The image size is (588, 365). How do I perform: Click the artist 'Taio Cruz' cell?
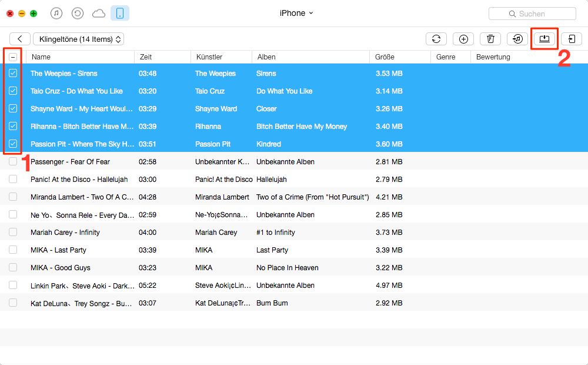210,91
